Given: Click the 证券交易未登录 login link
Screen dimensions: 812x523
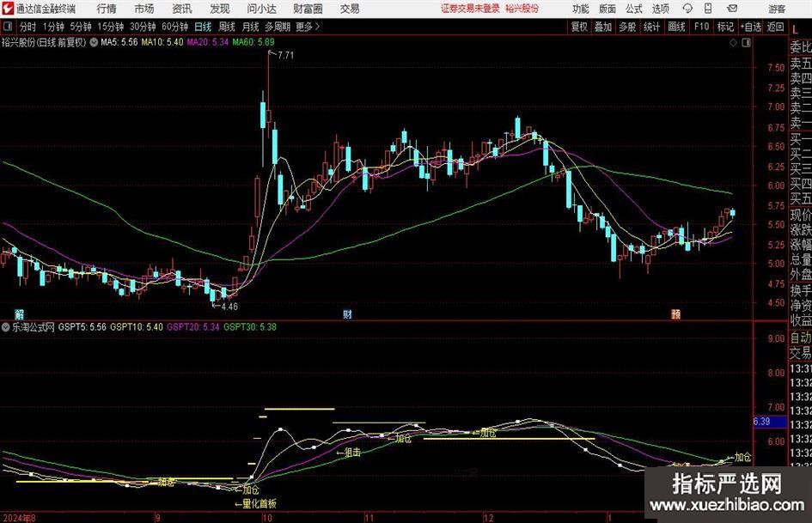Looking at the screenshot, I should pyautogui.click(x=469, y=9).
